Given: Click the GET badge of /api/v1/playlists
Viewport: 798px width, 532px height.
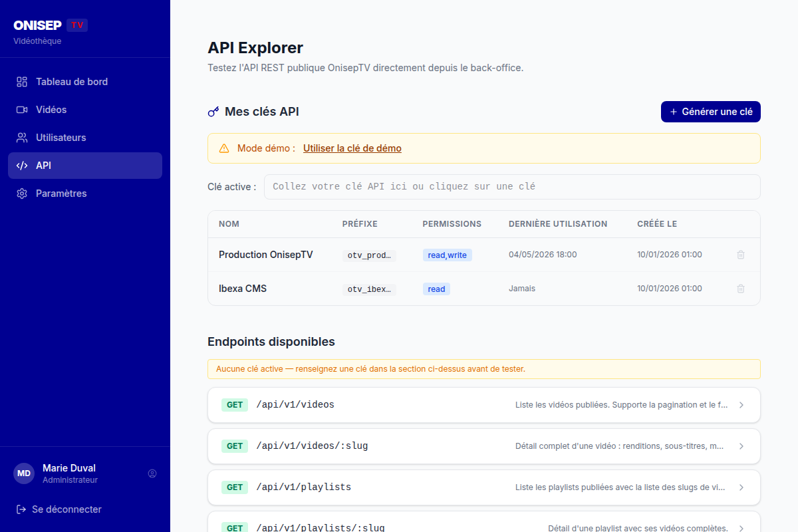Looking at the screenshot, I should [235, 487].
